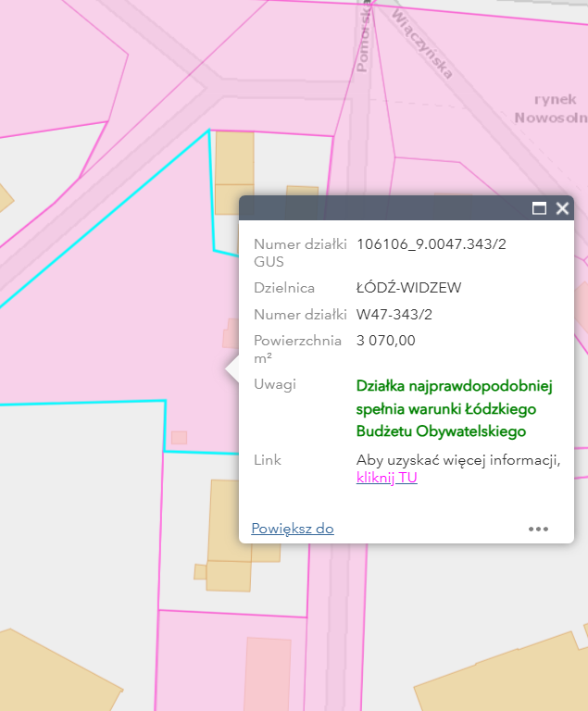Click the area value 3 070,00
This screenshot has width=588, height=711.
(x=385, y=341)
